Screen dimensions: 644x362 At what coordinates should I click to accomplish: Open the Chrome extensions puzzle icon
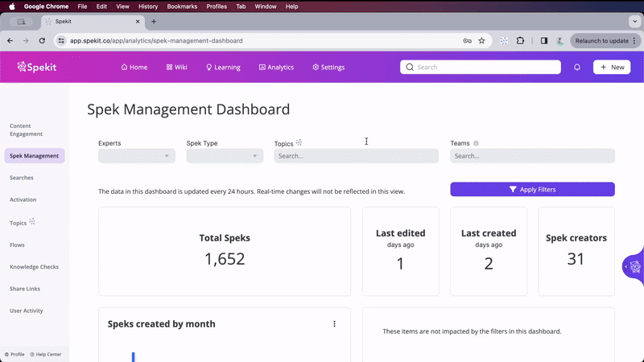tap(520, 41)
